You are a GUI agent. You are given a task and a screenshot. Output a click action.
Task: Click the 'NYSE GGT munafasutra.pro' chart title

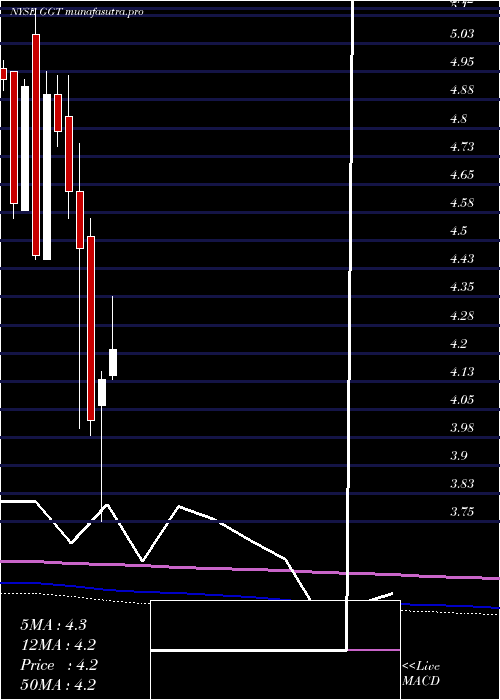point(77,12)
